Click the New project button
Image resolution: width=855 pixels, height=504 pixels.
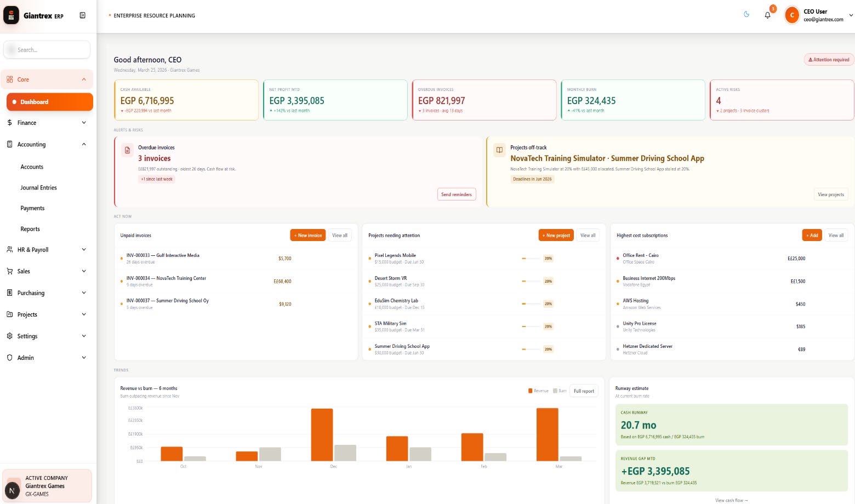(556, 236)
